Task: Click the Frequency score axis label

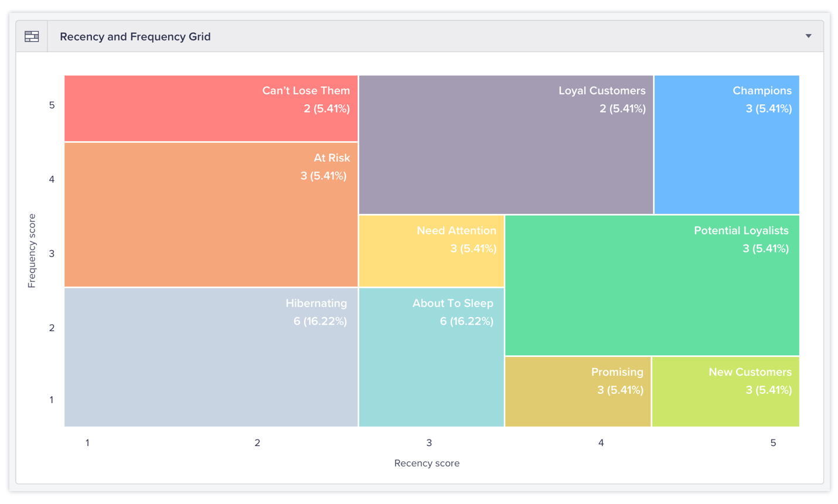Action: coord(32,251)
